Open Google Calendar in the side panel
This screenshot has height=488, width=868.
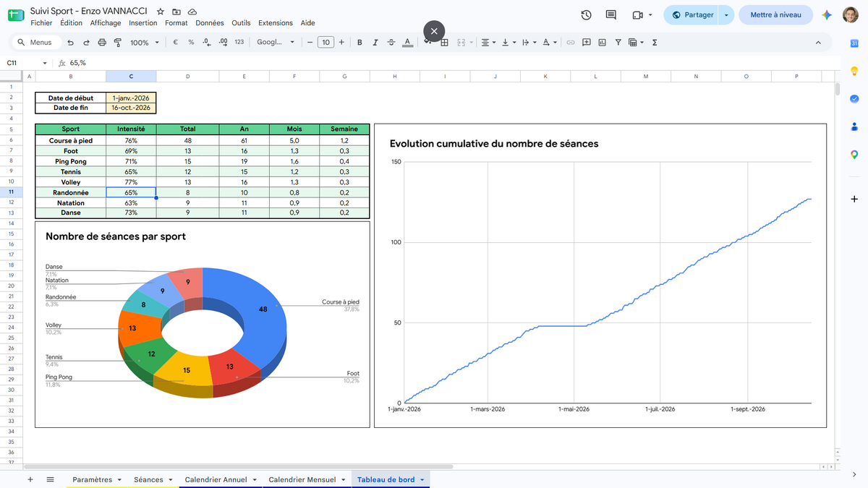pos(854,43)
